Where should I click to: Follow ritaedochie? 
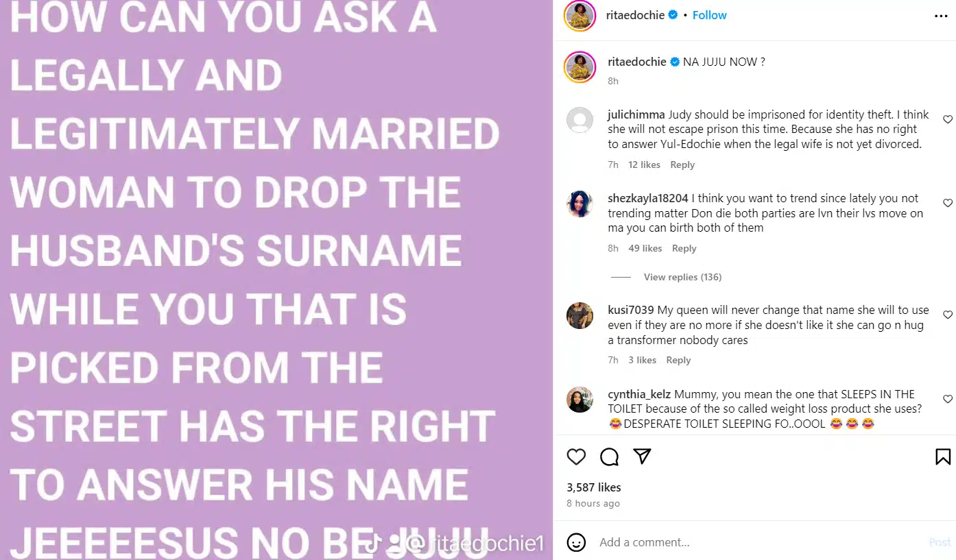pos(709,15)
